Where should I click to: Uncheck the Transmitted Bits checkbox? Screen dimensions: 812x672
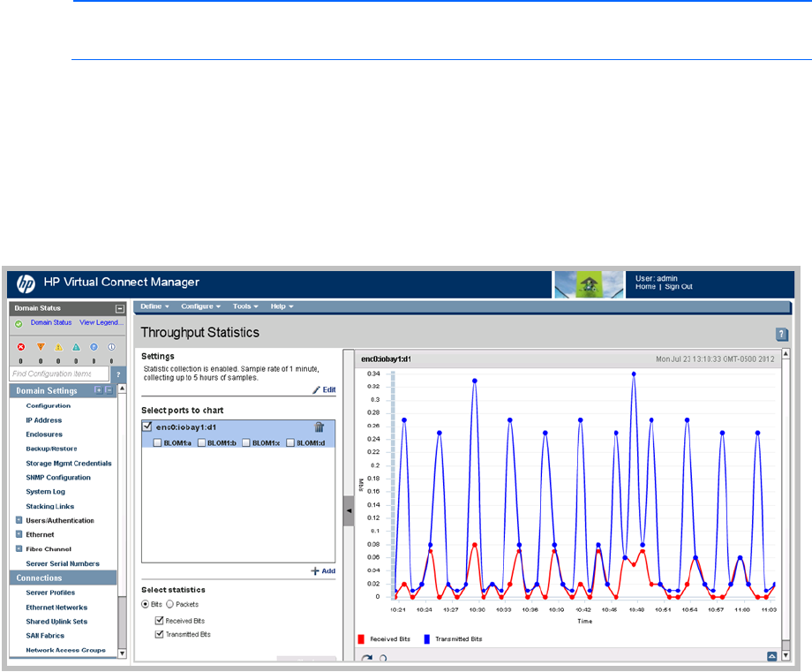pyautogui.click(x=160, y=634)
